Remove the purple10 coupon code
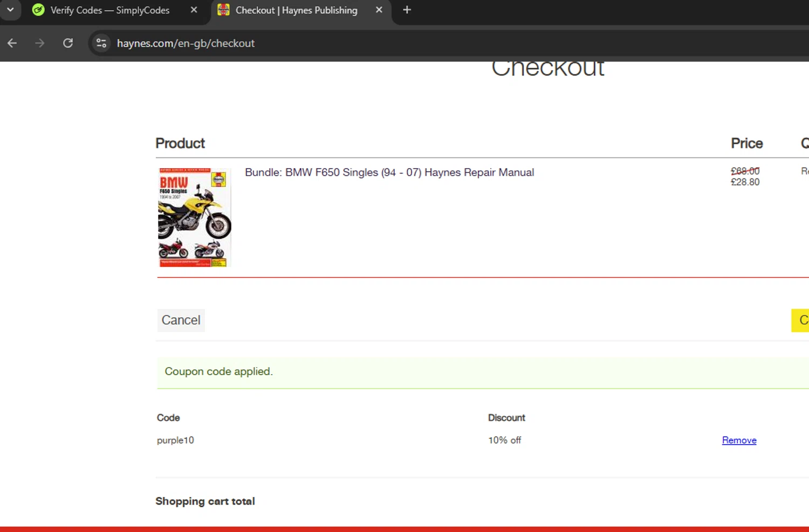Image resolution: width=809 pixels, height=532 pixels. (739, 440)
